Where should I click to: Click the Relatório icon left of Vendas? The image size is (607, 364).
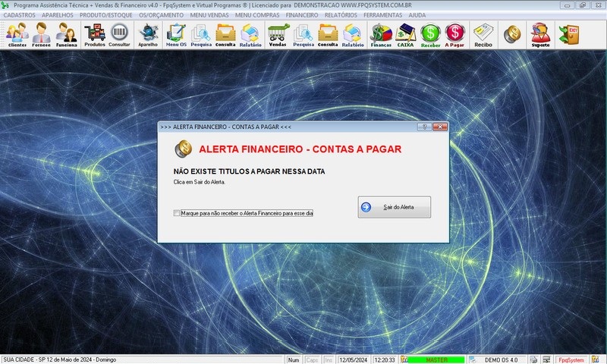pos(250,34)
